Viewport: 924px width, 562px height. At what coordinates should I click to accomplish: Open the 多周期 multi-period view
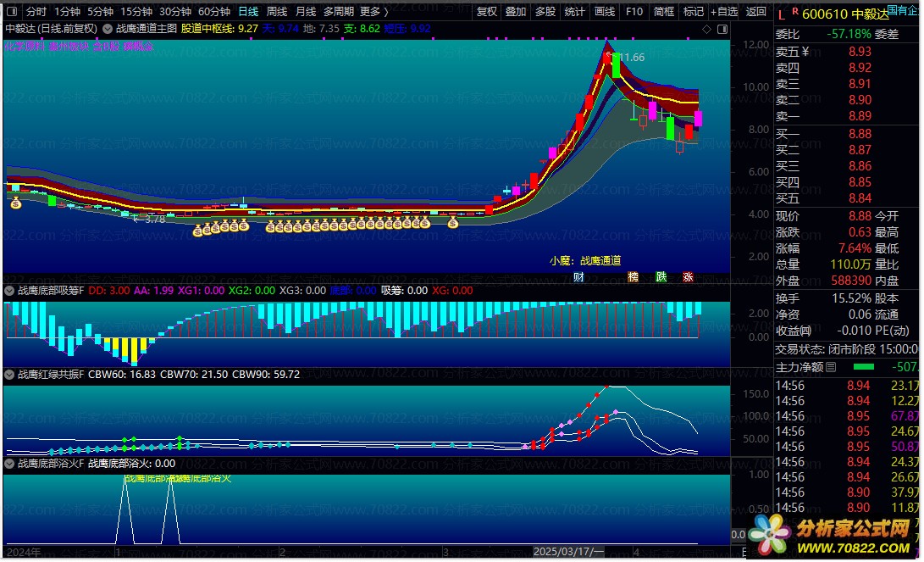point(338,11)
